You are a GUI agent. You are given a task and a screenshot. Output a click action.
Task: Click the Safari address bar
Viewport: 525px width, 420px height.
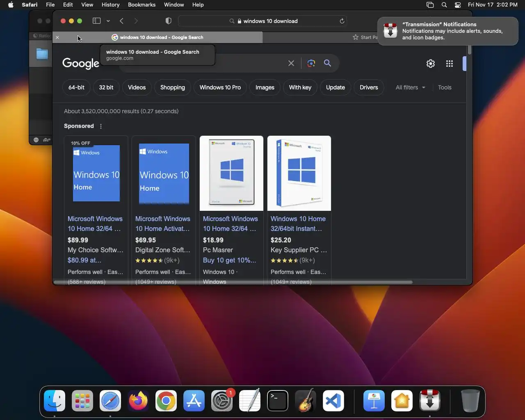(262, 21)
